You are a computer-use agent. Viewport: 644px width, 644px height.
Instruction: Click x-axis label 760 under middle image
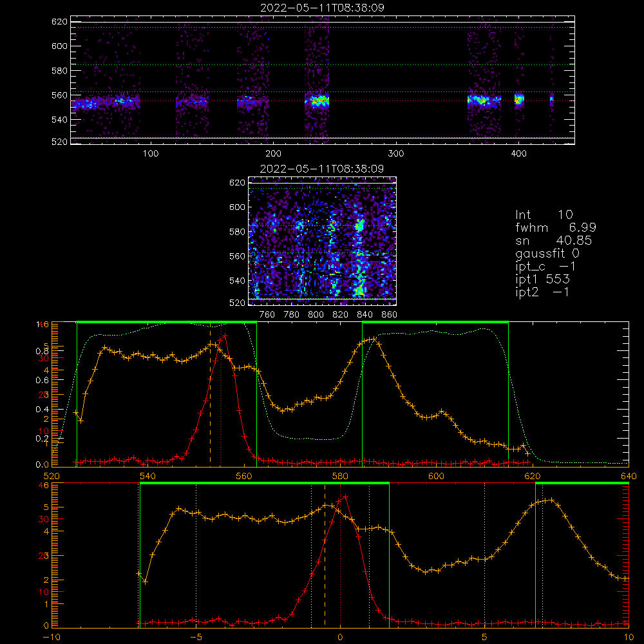point(267,315)
